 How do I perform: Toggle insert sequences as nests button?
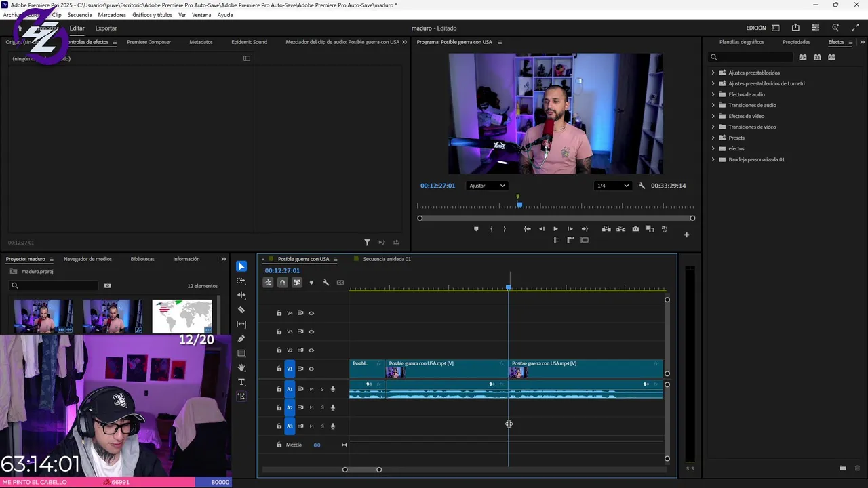(x=268, y=283)
